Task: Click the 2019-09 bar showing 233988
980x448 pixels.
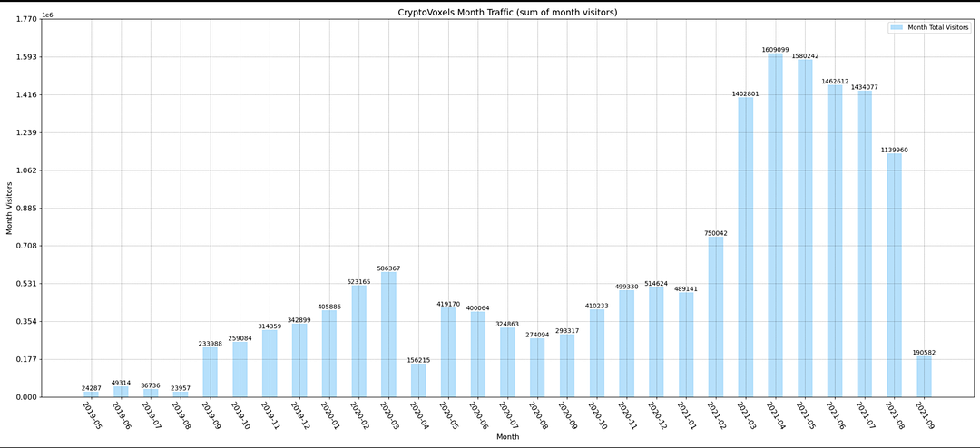Action: click(210, 372)
